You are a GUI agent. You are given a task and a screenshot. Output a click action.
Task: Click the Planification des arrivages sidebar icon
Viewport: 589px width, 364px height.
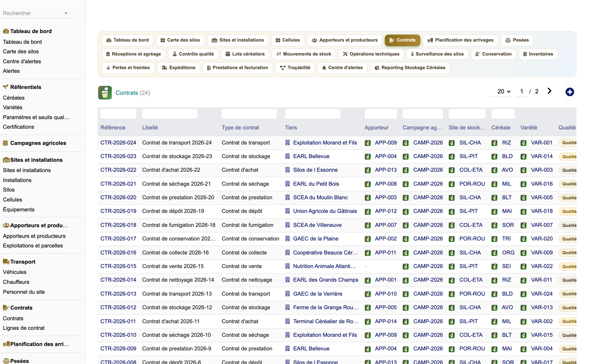click(6, 344)
